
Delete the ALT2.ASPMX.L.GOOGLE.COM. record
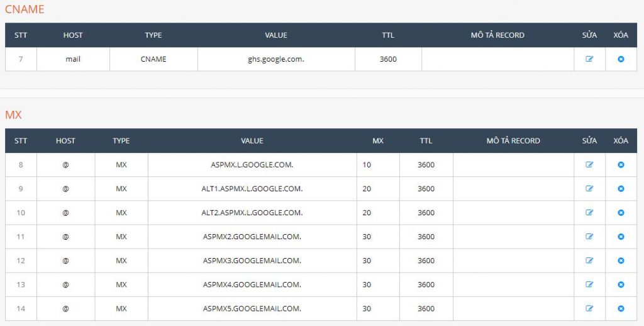(621, 213)
